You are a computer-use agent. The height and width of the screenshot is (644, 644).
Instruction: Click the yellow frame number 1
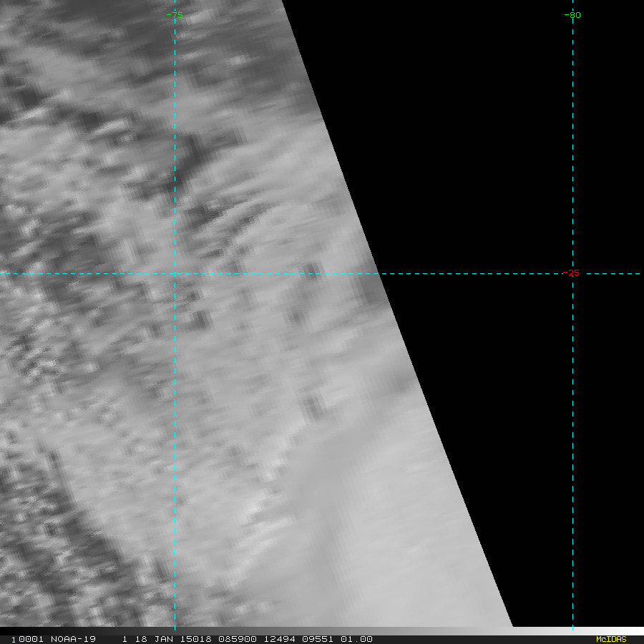pos(14,639)
